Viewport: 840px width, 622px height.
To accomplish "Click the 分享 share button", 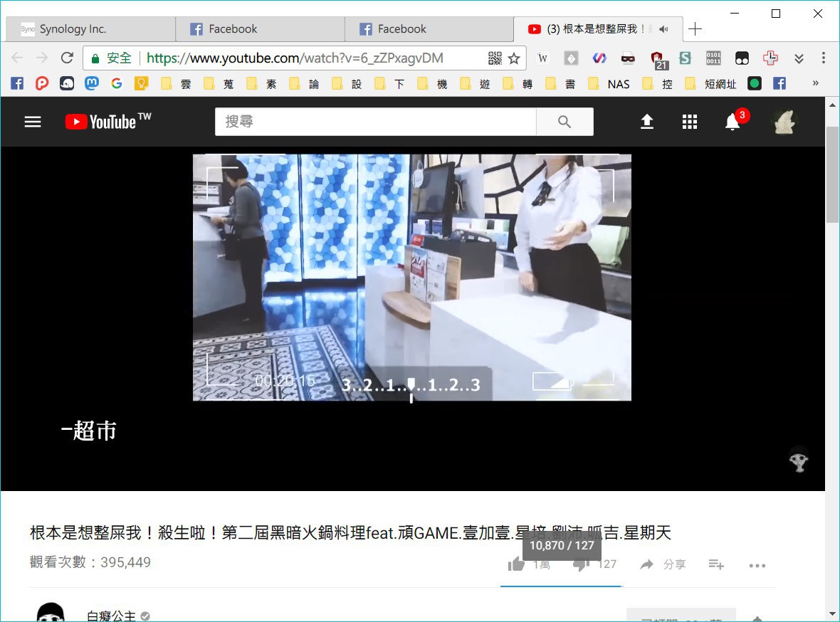I will [663, 564].
